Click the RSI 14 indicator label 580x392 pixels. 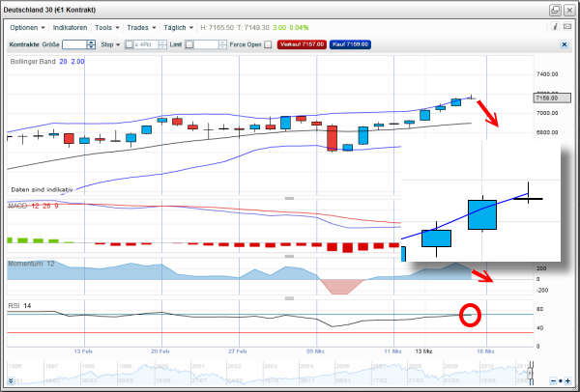click(20, 305)
